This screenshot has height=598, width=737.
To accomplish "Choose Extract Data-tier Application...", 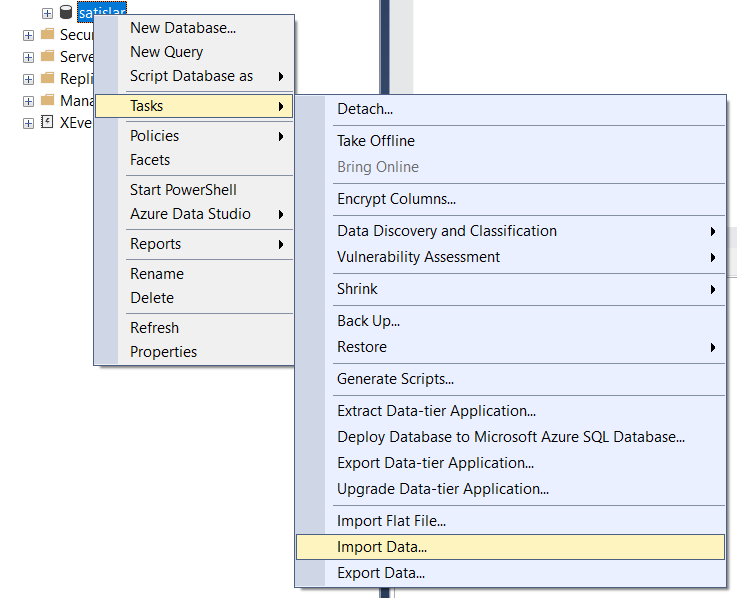I will pos(510,411).
